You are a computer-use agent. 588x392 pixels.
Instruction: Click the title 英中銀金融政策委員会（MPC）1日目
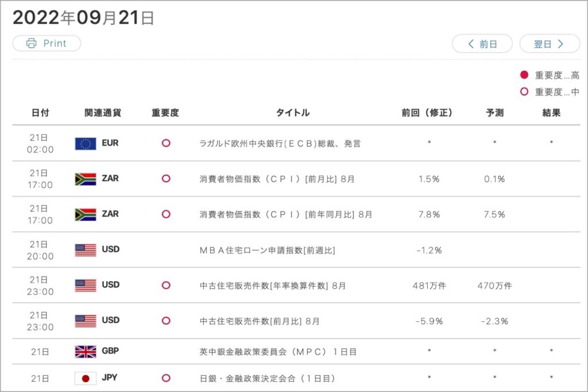click(x=278, y=352)
